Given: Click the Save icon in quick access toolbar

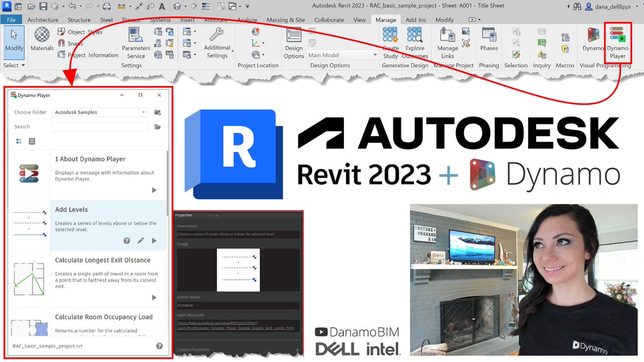Looking at the screenshot, I should 44,7.
